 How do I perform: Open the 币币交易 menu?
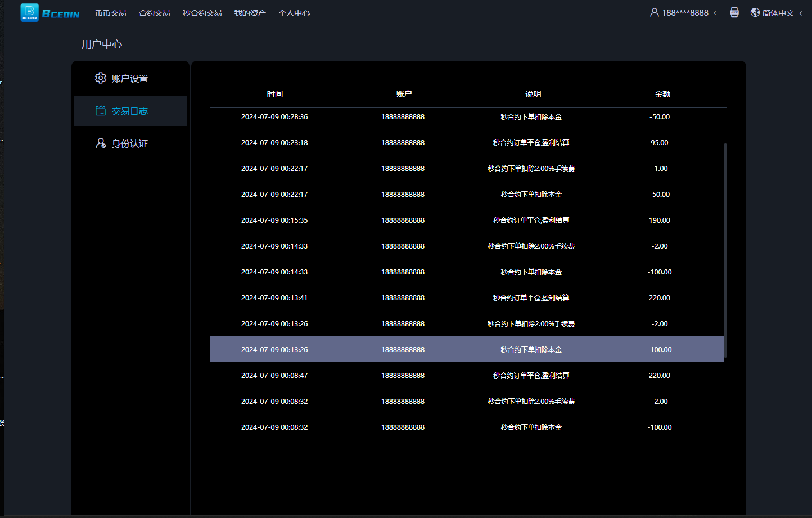click(110, 13)
